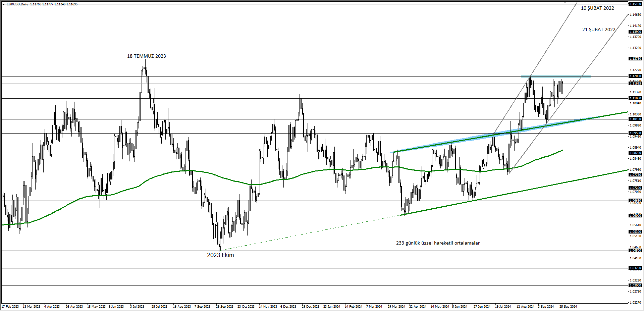The image size is (644, 311).
Task: Click the '16 Aug 2023' date on time axis
Action: click(x=182, y=307)
